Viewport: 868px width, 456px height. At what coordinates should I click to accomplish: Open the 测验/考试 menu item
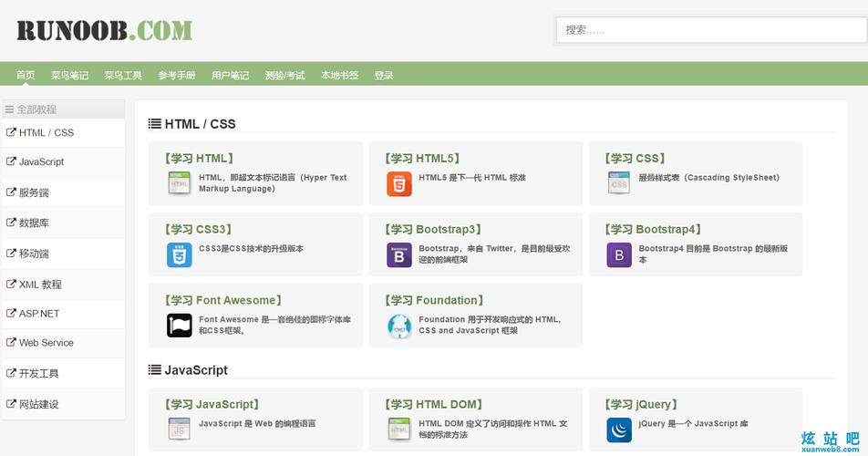pyautogui.click(x=284, y=75)
